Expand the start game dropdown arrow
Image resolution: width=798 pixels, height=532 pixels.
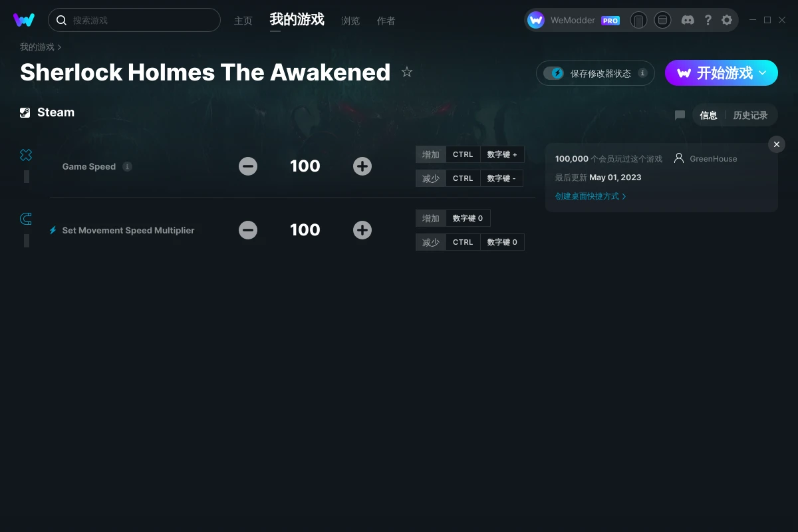point(763,72)
